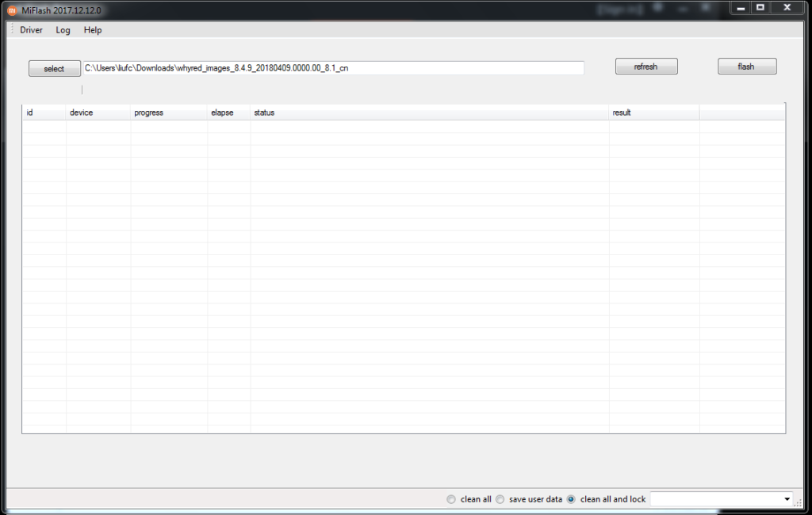
Task: Expand the bottom-right script dropdown arrow
Action: (x=787, y=499)
